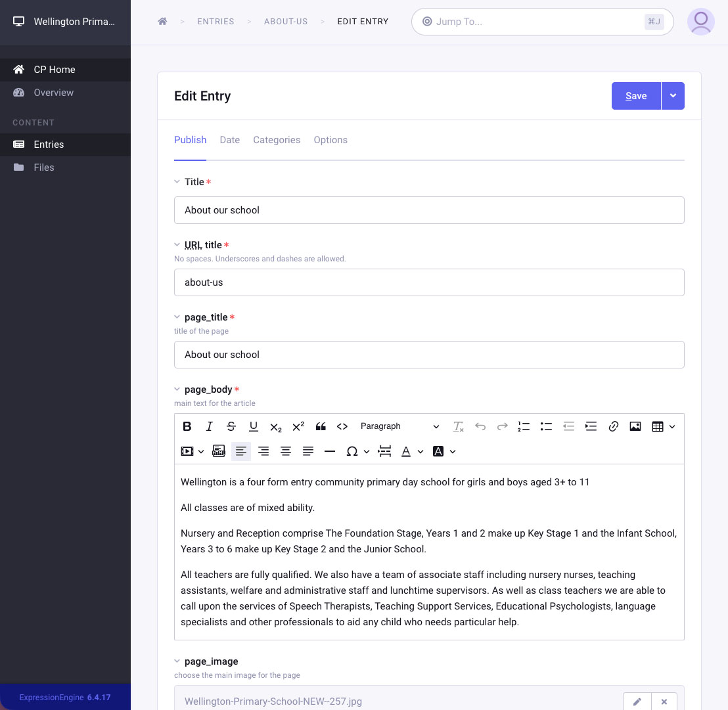The height and width of the screenshot is (710, 728).
Task: Justify the paragraph text
Action: (307, 451)
